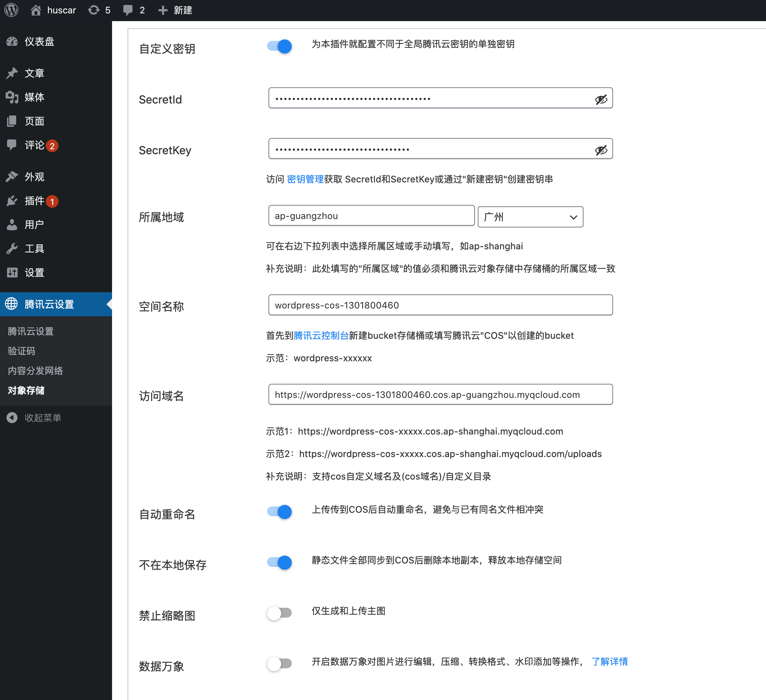The height and width of the screenshot is (700, 766).
Task: Open the huscar site home link
Action: tap(53, 10)
